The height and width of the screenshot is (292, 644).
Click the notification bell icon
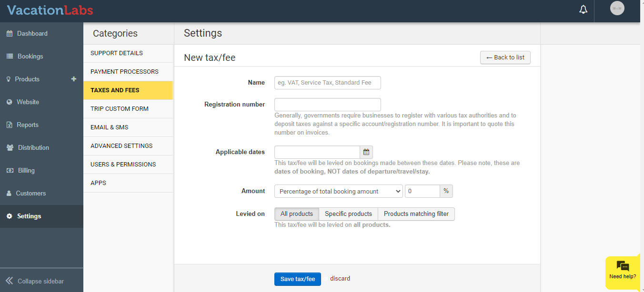(583, 10)
